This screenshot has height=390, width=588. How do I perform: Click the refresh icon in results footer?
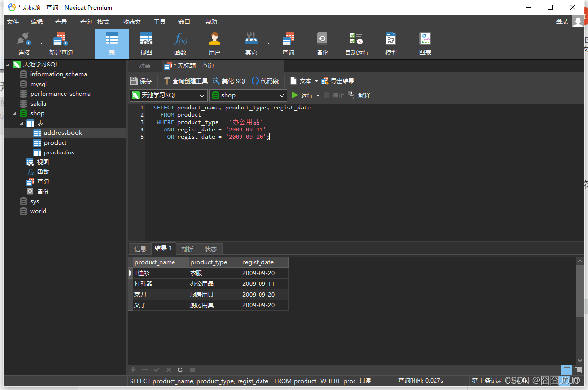[180, 370]
